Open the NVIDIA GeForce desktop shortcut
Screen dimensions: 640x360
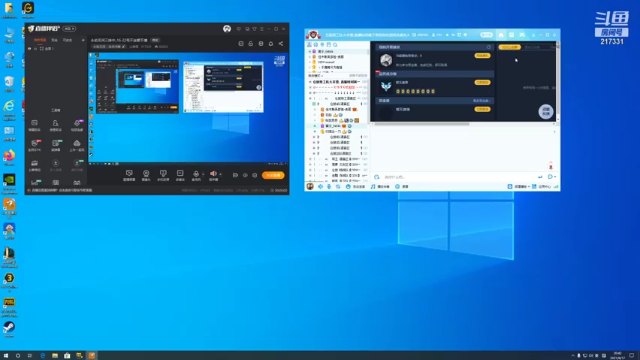(x=9, y=182)
